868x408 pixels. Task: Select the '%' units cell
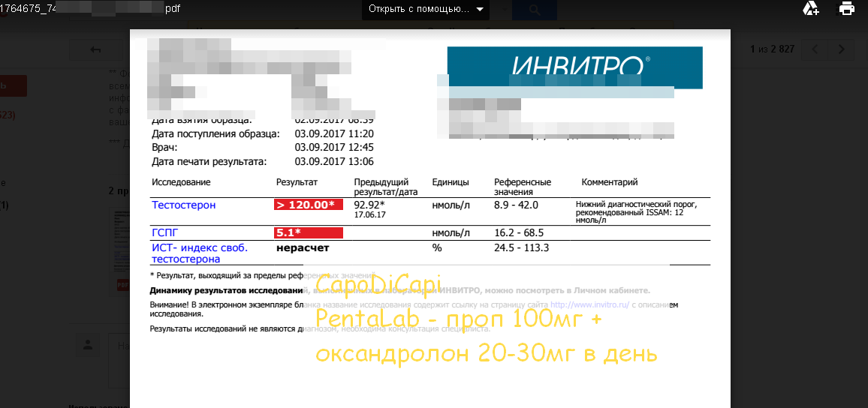[x=437, y=247]
